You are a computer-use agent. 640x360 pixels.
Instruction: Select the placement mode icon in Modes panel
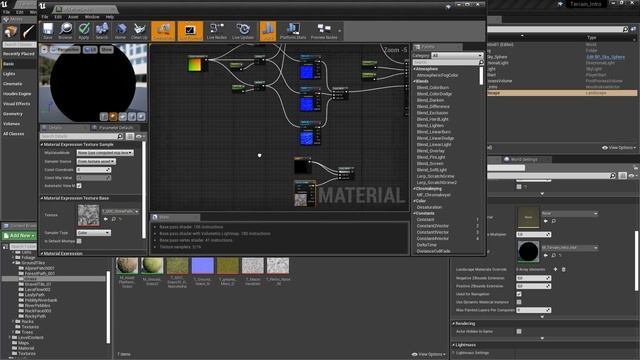point(10,32)
